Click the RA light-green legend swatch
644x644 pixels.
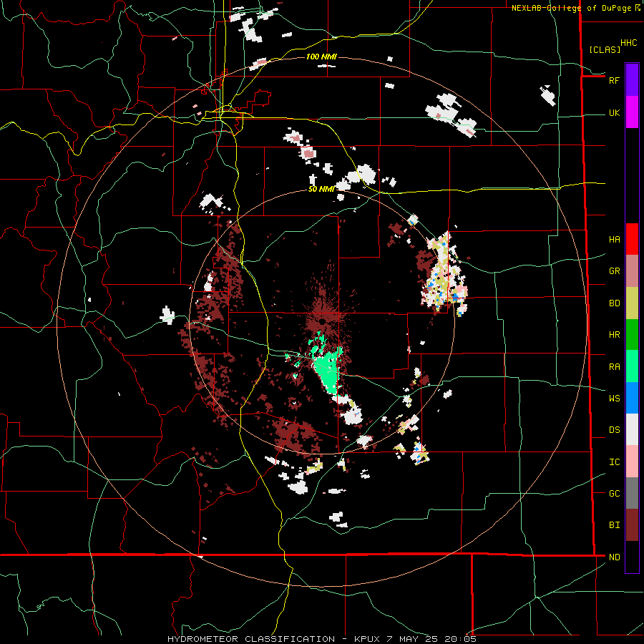tap(632, 366)
